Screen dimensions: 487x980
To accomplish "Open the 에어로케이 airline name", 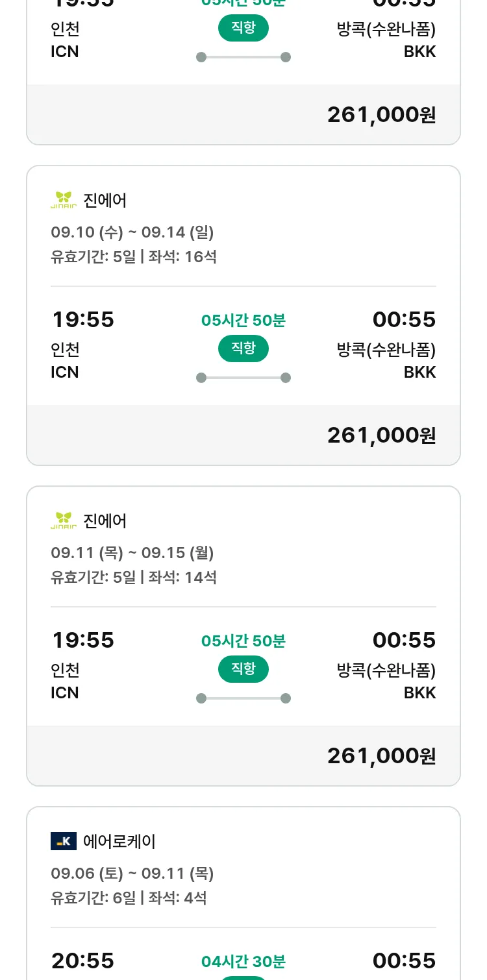I will [x=119, y=842].
